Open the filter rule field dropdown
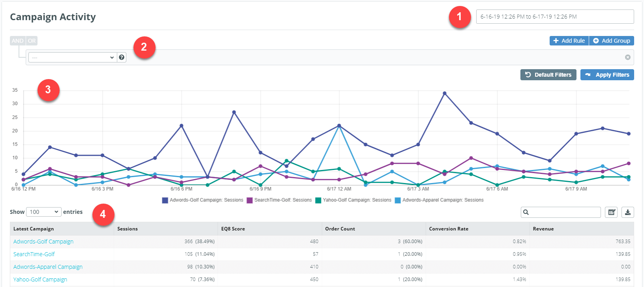Screen dimensions: 644x287 (x=73, y=57)
